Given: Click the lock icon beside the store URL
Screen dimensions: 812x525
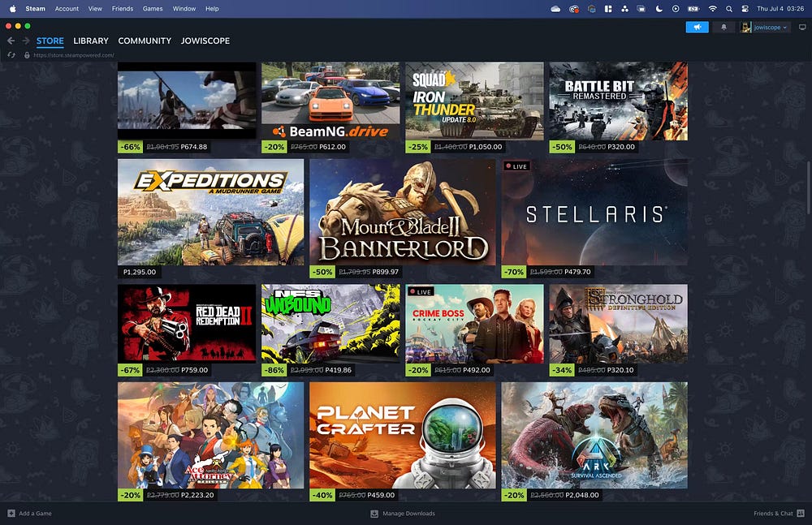Looking at the screenshot, I should coord(26,55).
